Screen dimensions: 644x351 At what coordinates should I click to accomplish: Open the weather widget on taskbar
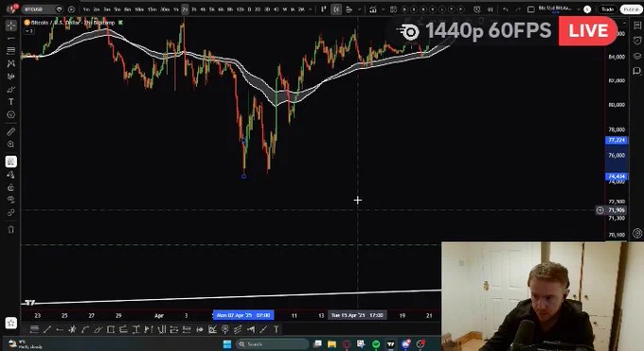[x=26, y=344]
